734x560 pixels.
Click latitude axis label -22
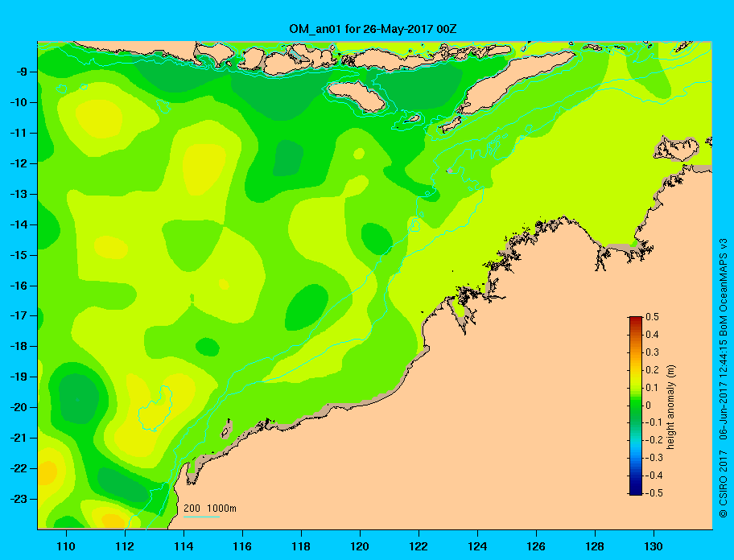point(18,469)
